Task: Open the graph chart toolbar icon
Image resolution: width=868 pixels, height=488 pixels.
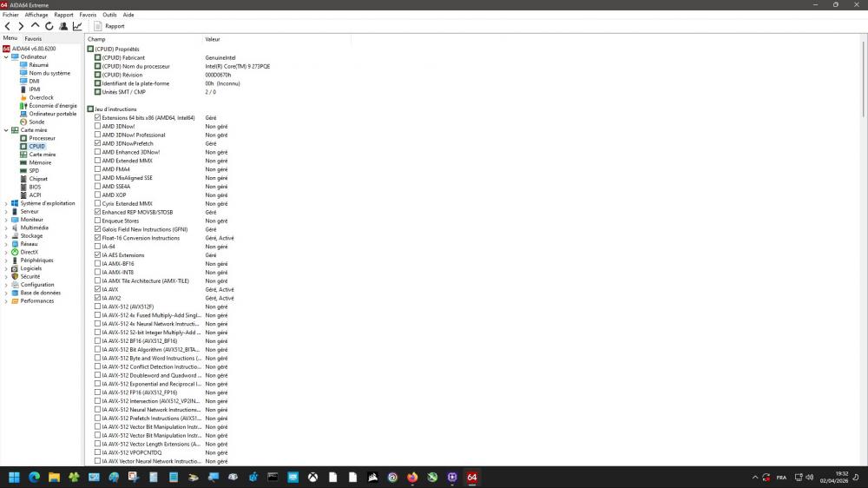Action: click(x=77, y=26)
